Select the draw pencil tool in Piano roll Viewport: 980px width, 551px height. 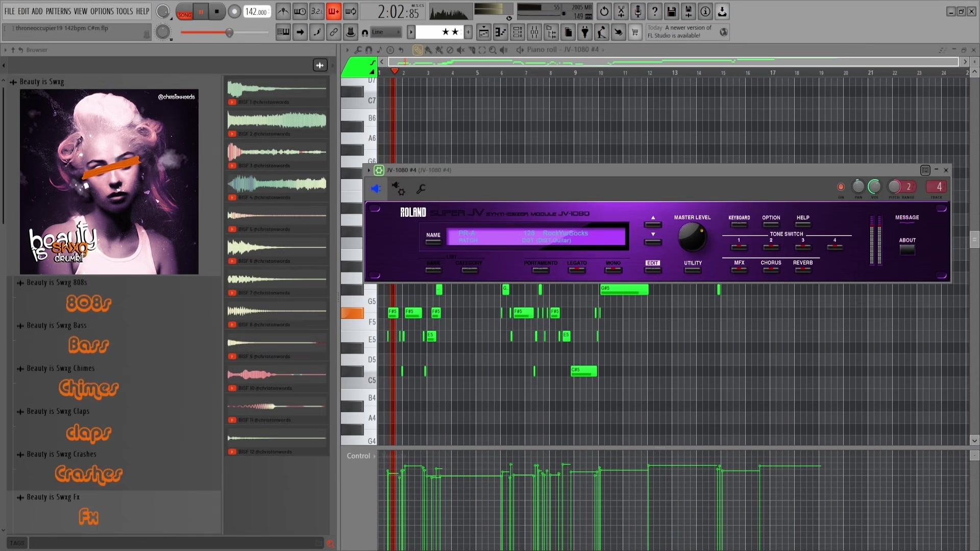pos(417,49)
